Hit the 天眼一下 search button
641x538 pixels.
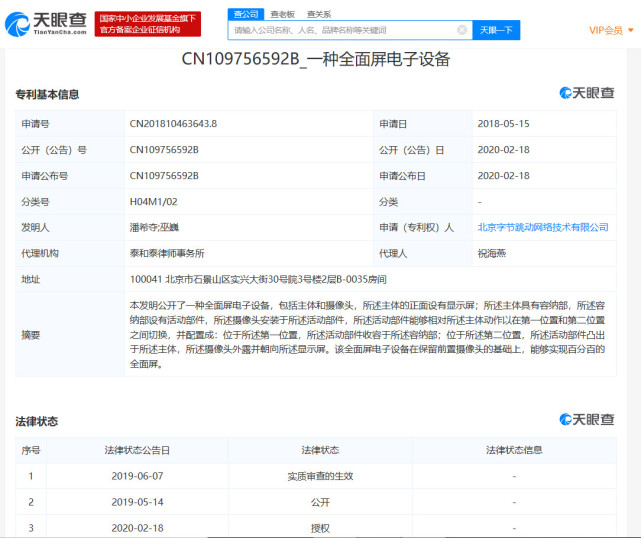click(496, 30)
